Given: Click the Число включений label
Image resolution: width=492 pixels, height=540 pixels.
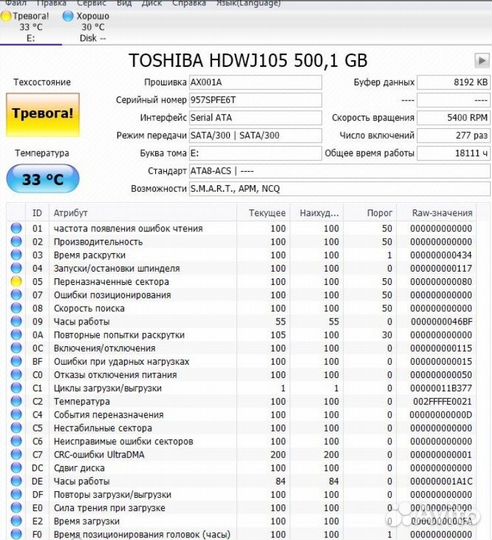Looking at the screenshot, I should point(377,135).
